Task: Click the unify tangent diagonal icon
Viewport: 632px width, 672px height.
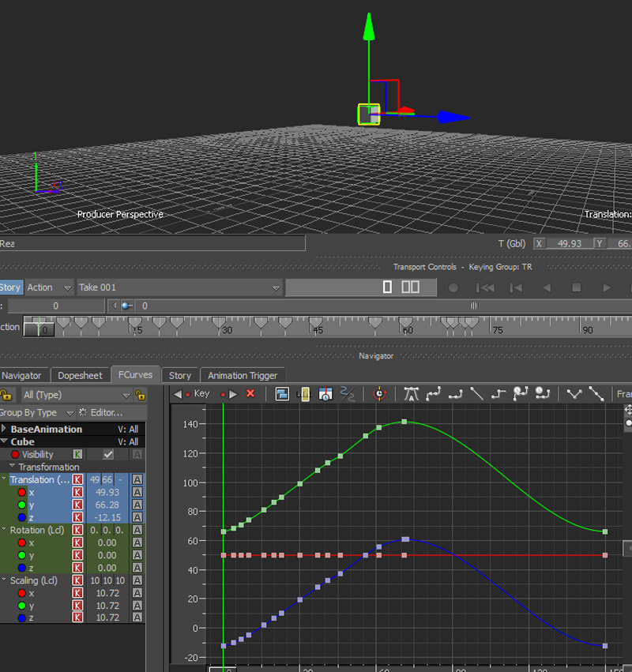Action: pyautogui.click(x=596, y=393)
